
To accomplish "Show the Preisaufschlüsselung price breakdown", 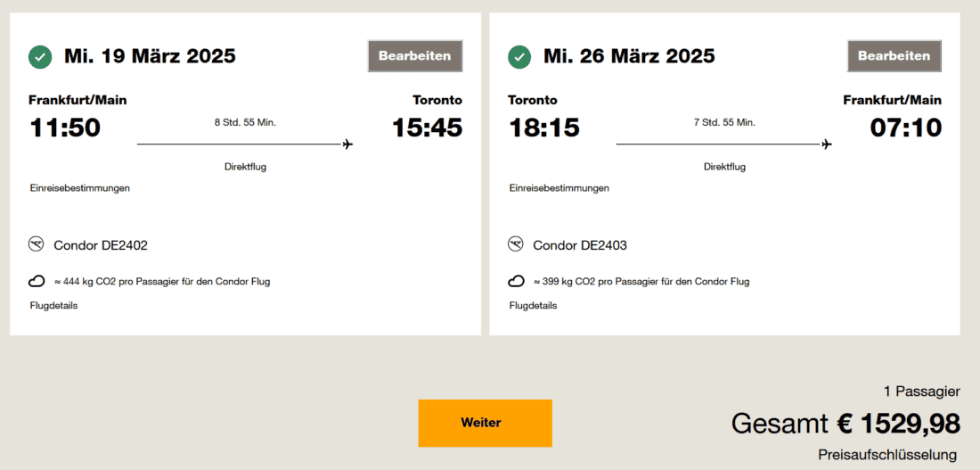I will click(887, 455).
